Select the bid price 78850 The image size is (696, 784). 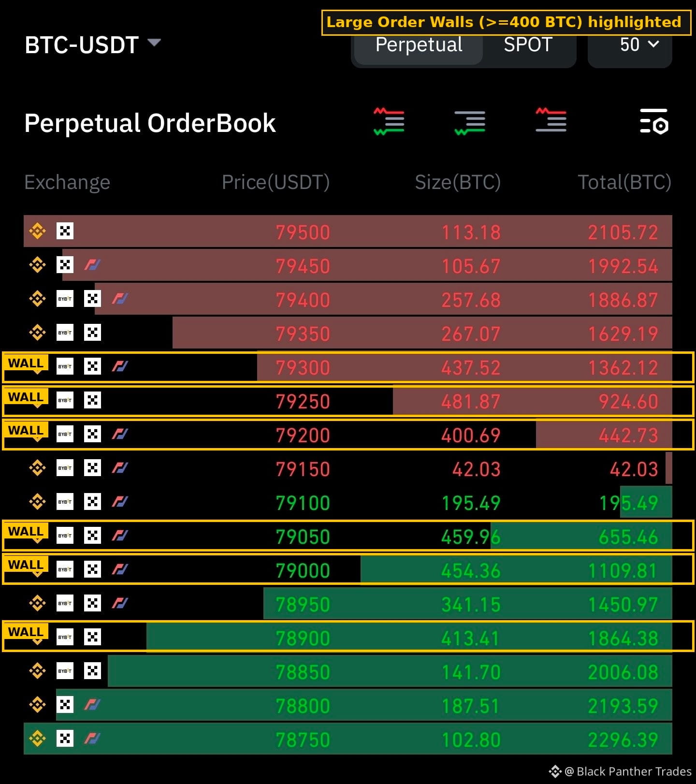tap(303, 672)
